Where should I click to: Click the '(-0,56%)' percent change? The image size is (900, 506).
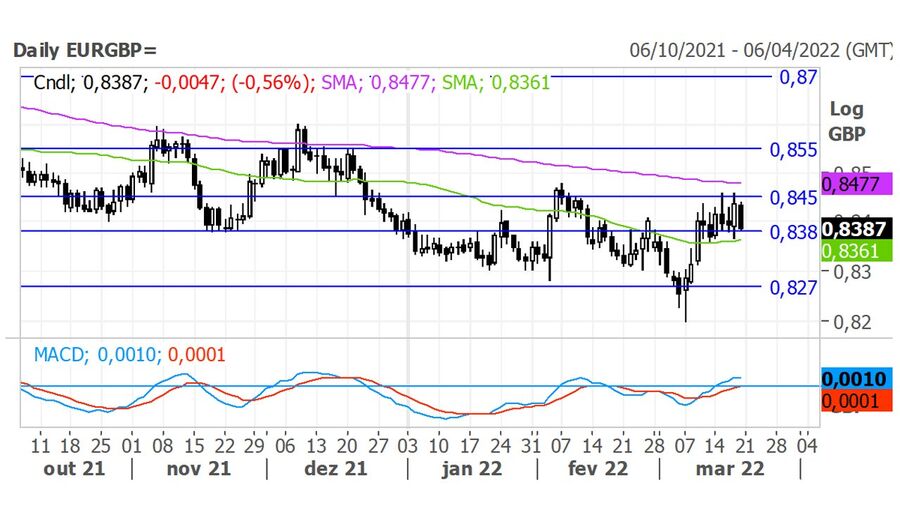(272, 83)
